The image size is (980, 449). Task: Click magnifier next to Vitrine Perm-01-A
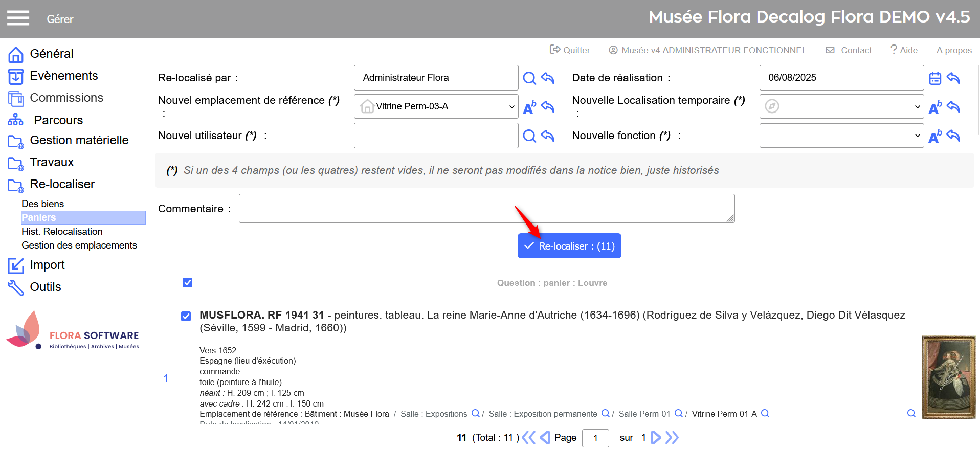765,414
